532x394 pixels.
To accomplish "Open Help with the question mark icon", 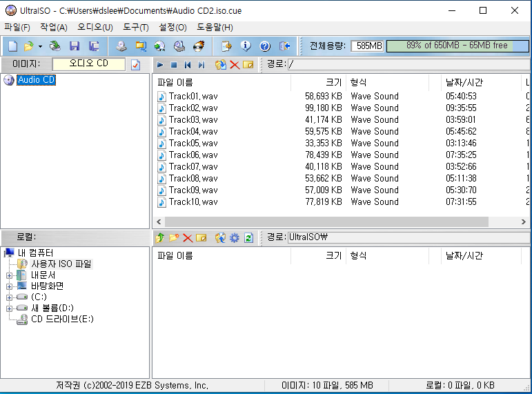I will tap(265, 46).
